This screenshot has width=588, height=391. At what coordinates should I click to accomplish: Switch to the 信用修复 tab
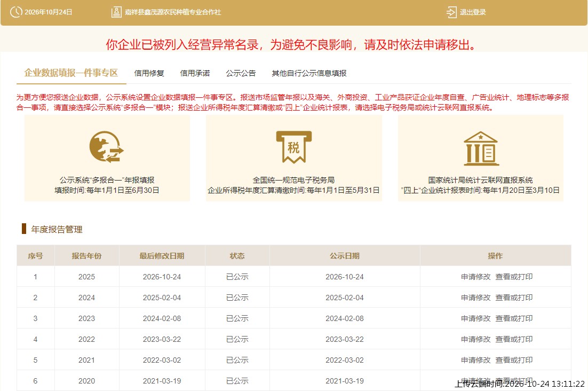pyautogui.click(x=149, y=73)
